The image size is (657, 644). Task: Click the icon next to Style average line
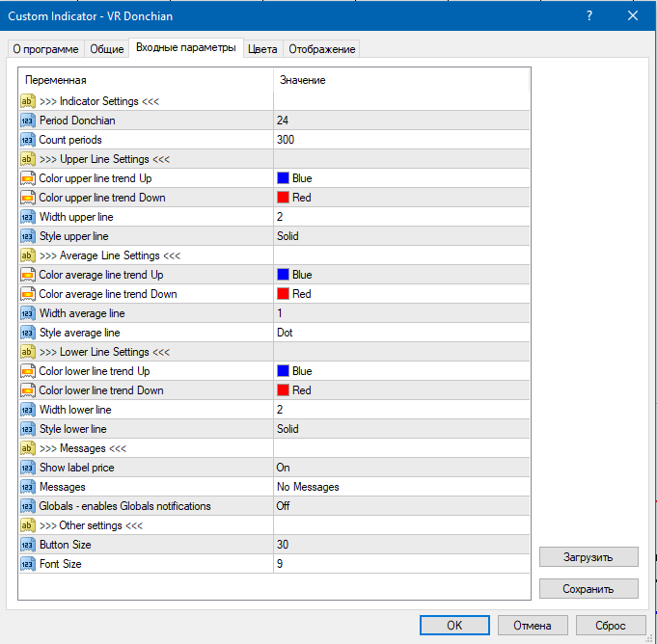pyautogui.click(x=27, y=333)
